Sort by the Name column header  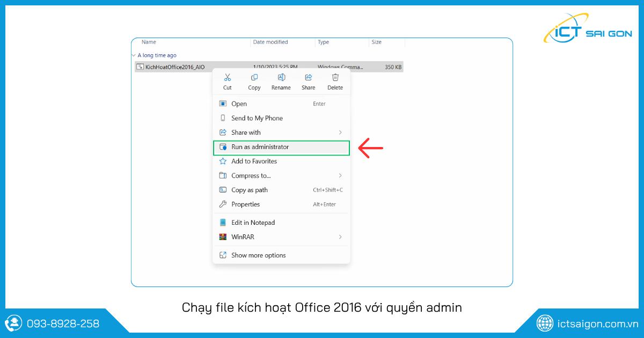point(149,42)
